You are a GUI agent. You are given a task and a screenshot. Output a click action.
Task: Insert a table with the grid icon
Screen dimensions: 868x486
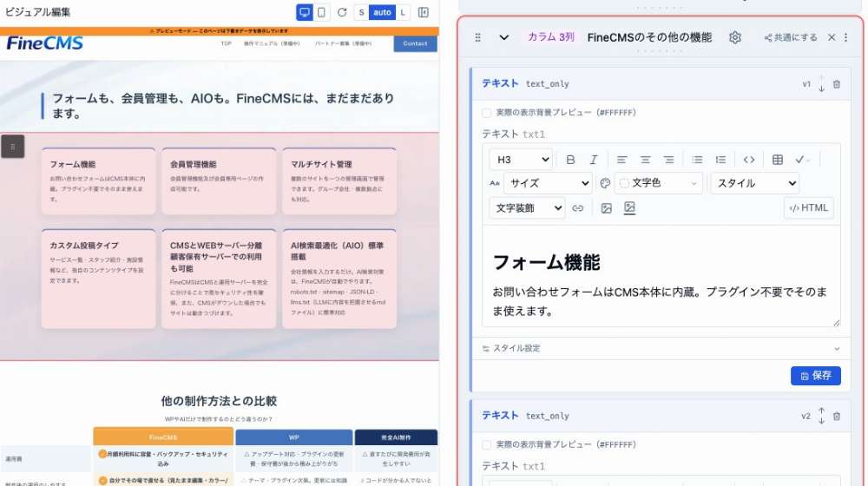(777, 160)
